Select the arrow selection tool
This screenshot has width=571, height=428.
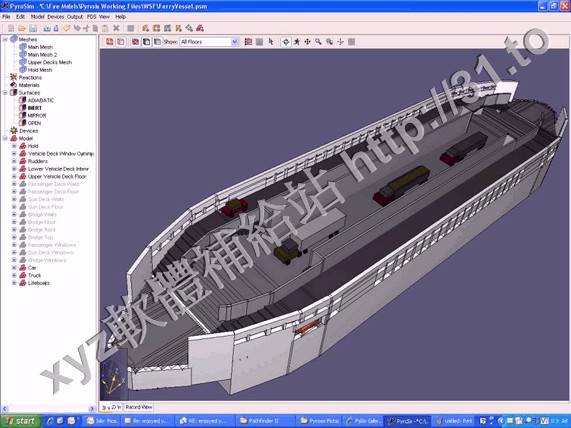271,42
